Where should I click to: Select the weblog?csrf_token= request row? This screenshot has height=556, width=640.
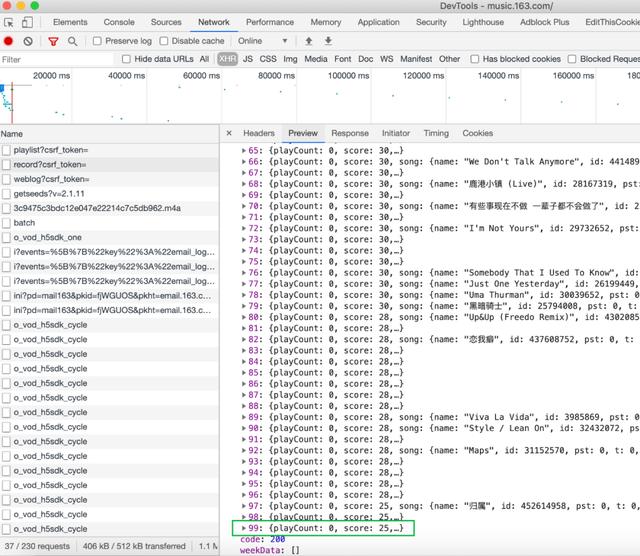(109, 179)
